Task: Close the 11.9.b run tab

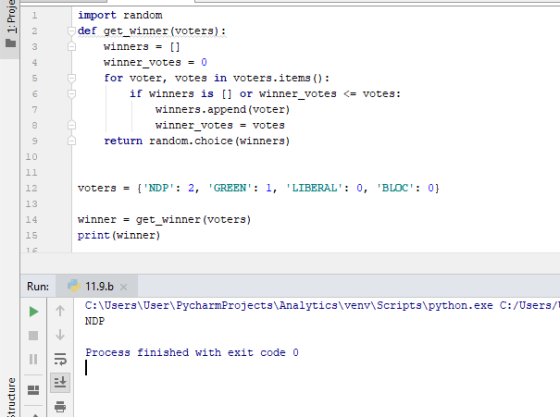Action: point(124,287)
